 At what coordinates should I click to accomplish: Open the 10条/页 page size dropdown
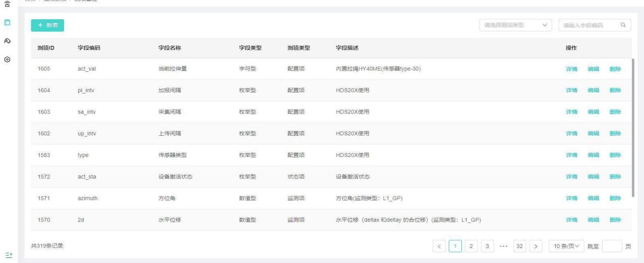[x=566, y=247]
